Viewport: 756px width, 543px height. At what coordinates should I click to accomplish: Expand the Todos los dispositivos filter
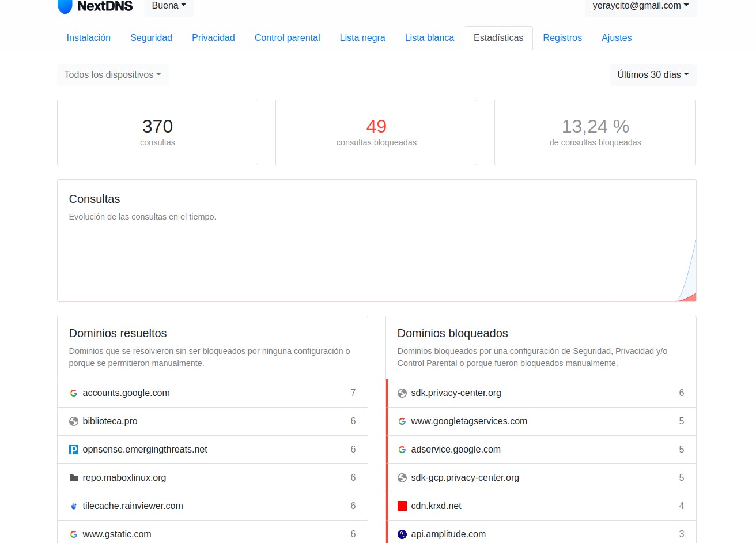point(112,75)
